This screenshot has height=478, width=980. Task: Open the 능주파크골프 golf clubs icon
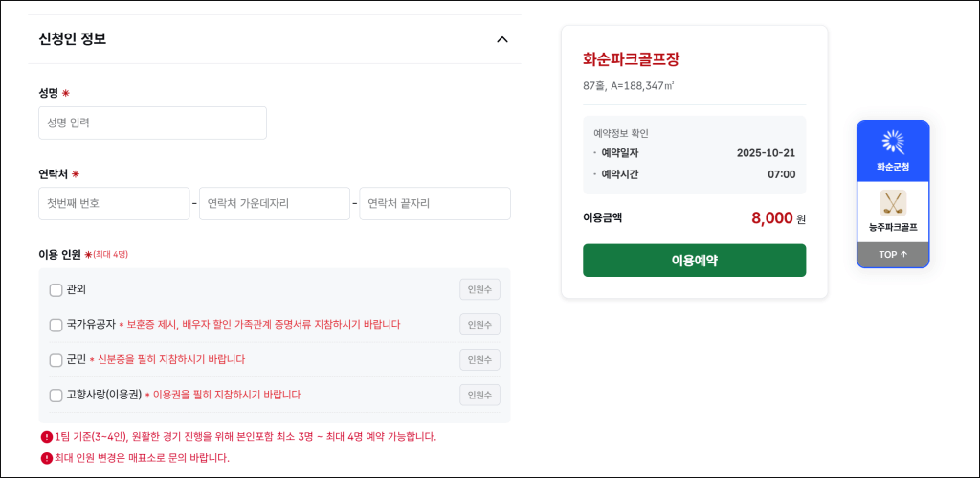(892, 203)
